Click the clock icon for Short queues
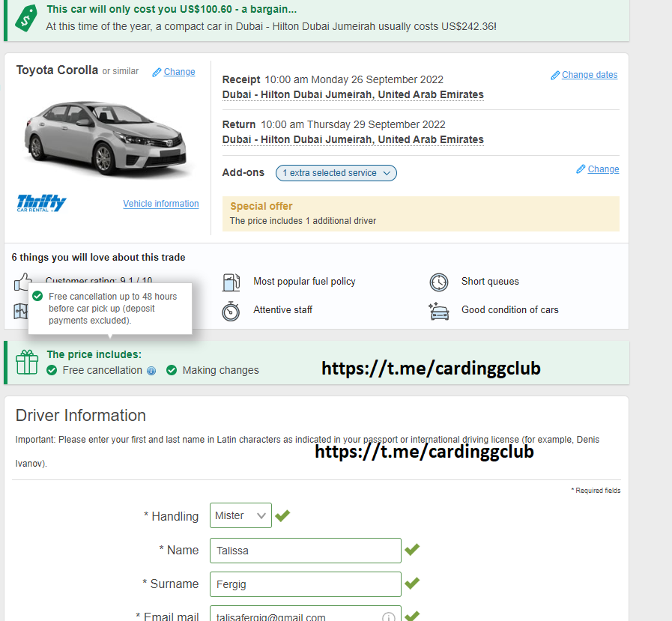 439,282
